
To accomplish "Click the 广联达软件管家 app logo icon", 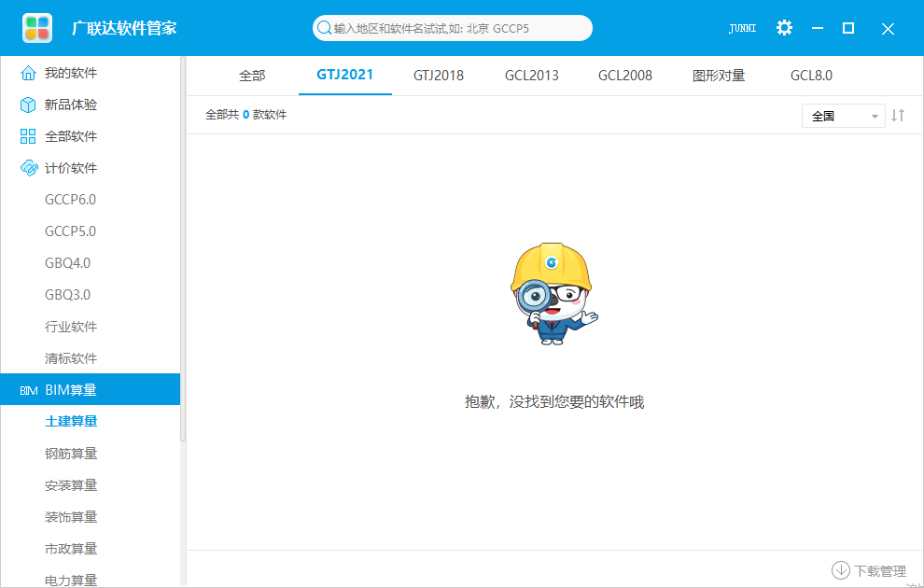I will pyautogui.click(x=37, y=28).
